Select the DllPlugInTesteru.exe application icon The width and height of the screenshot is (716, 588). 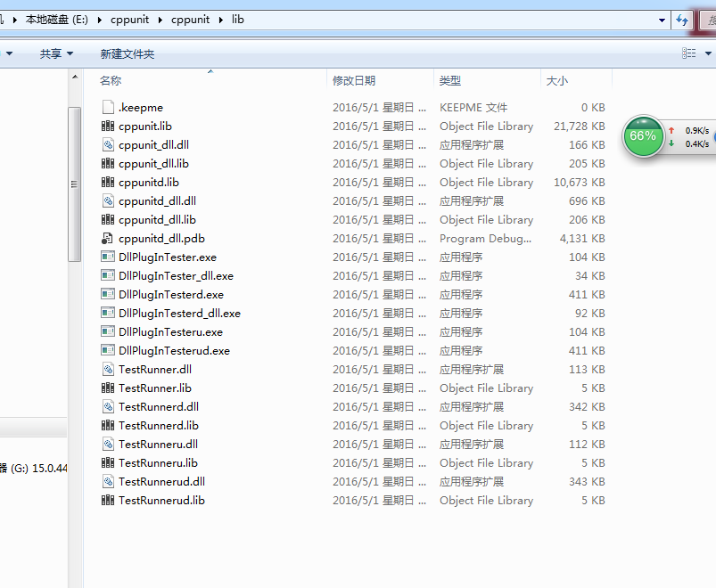[108, 331]
